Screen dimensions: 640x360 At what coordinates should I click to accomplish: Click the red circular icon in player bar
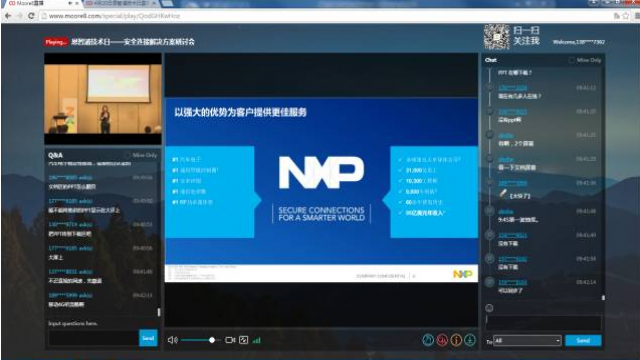click(442, 340)
